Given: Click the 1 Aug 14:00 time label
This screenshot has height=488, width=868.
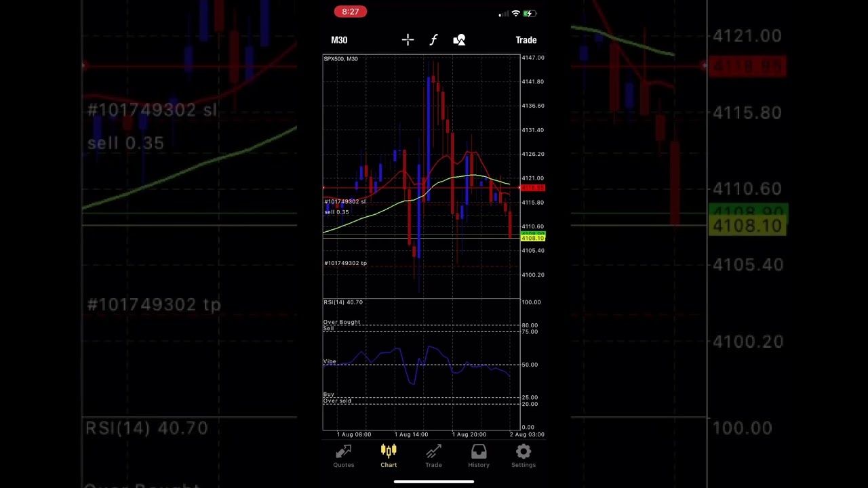Looking at the screenshot, I should (x=411, y=434).
